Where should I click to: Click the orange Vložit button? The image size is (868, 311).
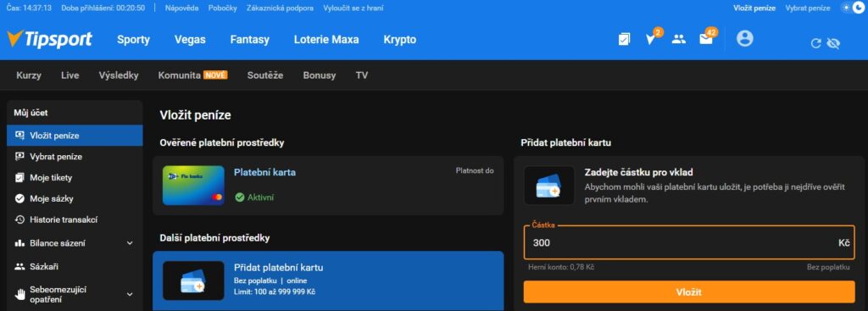(x=689, y=292)
